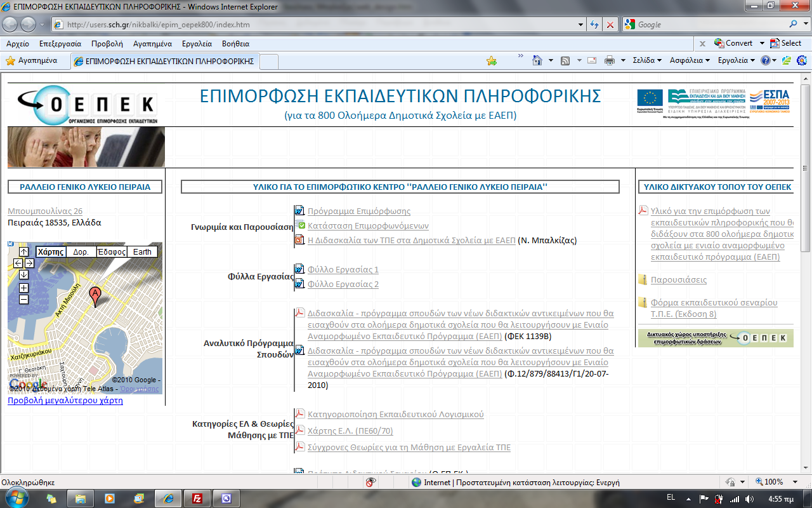This screenshot has width=812, height=508.
Task: Switch map to Έδαφος terrain view
Action: click(111, 251)
